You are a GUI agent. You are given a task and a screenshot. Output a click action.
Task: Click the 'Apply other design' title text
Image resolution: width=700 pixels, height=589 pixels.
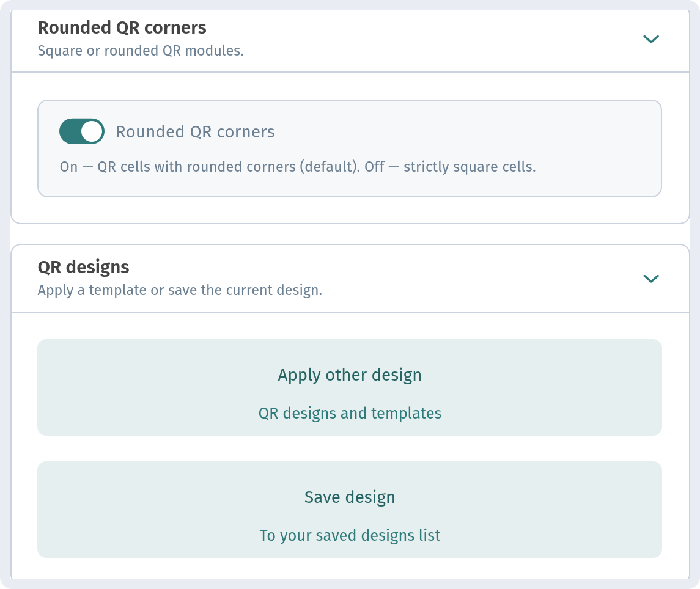tap(350, 375)
